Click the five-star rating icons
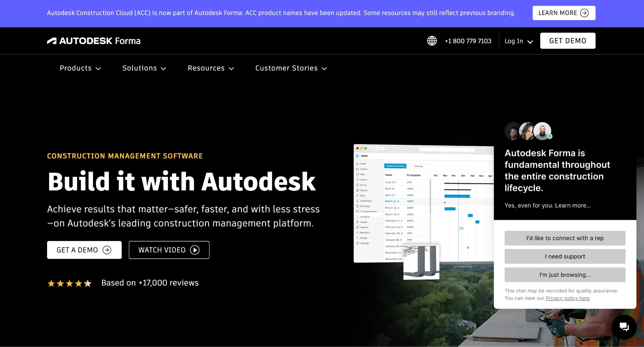This screenshot has height=347, width=644. [69, 283]
